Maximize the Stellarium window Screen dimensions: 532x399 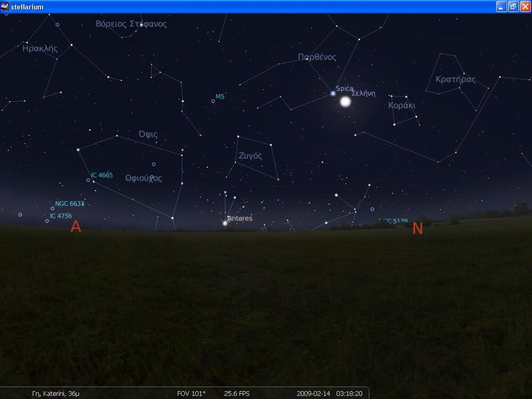click(513, 6)
